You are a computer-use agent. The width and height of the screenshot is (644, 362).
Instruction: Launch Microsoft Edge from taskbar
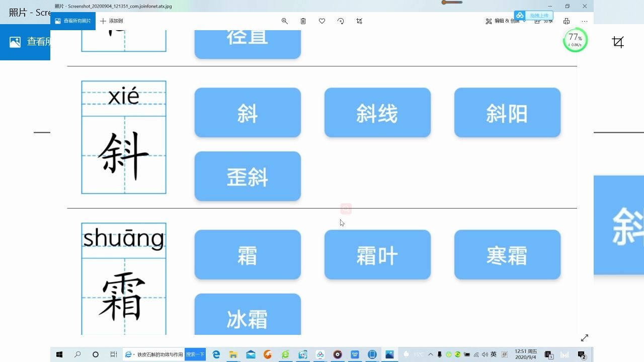pyautogui.click(x=216, y=354)
